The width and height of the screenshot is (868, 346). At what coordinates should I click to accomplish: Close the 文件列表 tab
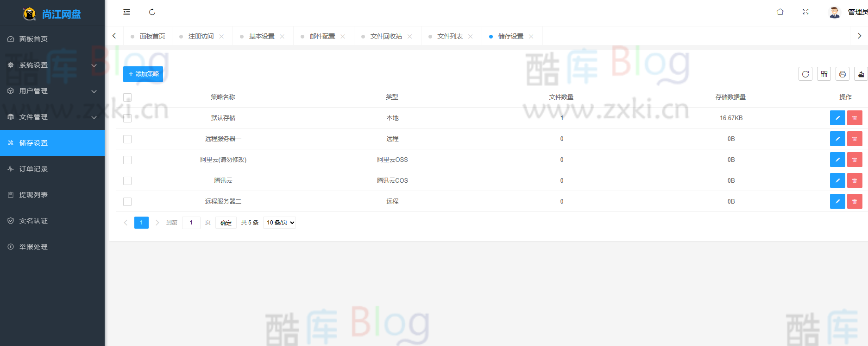[x=470, y=36]
